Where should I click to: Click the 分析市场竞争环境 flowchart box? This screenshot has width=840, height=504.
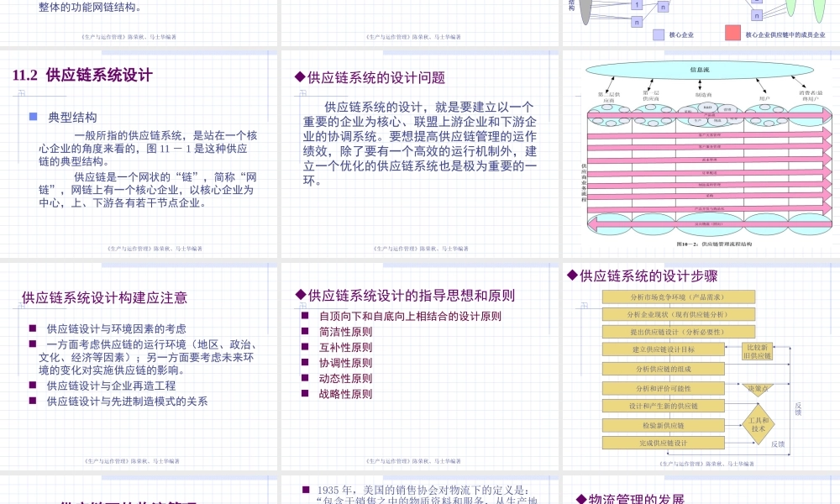[x=678, y=296]
